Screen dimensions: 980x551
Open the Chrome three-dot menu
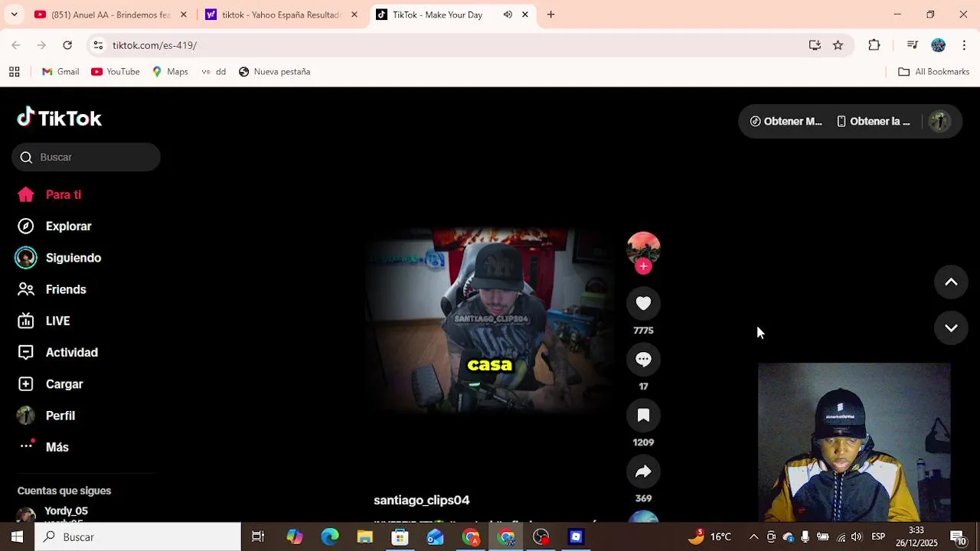964,45
